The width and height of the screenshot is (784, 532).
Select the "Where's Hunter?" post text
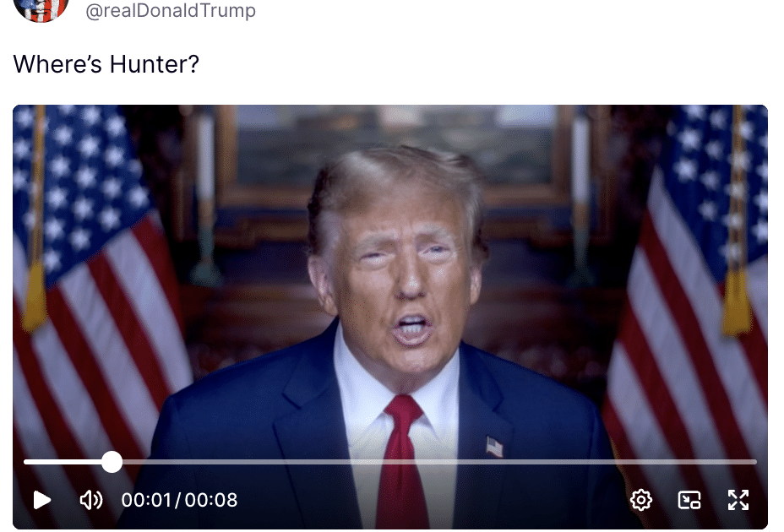point(106,64)
